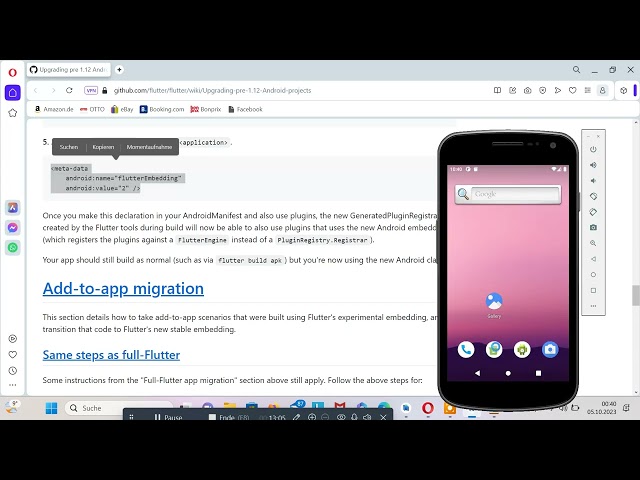This screenshot has width=640, height=480.
Task: Open Bonprix bookmark
Action: tap(206, 109)
